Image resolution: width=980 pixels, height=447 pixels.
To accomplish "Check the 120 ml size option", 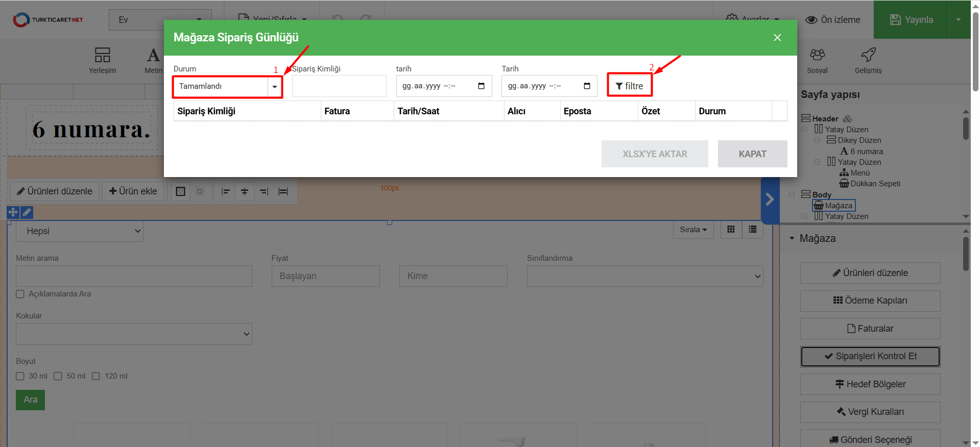I will (x=96, y=376).
